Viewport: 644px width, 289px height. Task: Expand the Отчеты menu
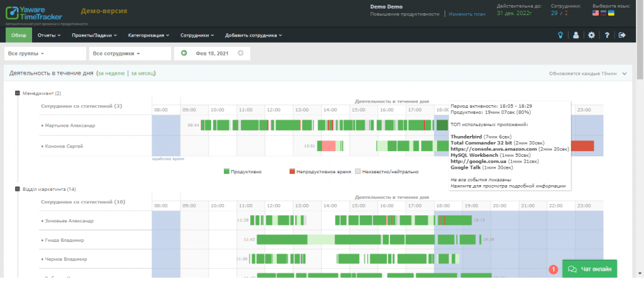click(48, 35)
